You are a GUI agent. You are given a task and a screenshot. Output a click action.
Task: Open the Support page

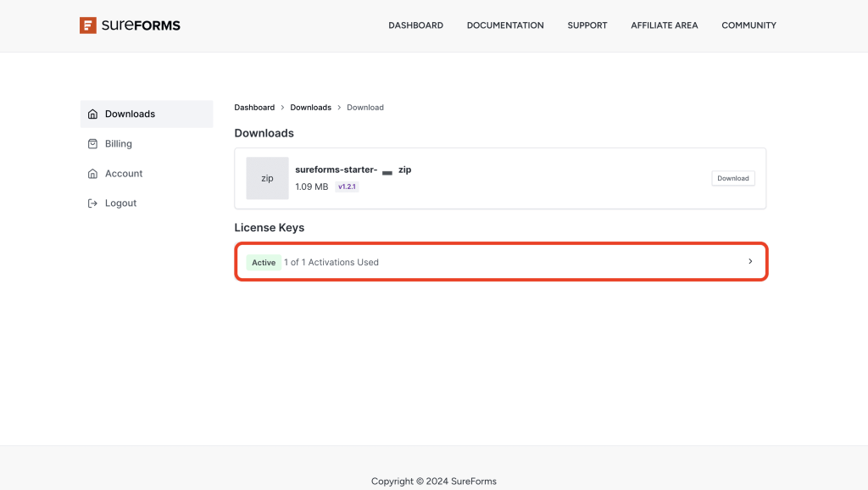pos(587,25)
